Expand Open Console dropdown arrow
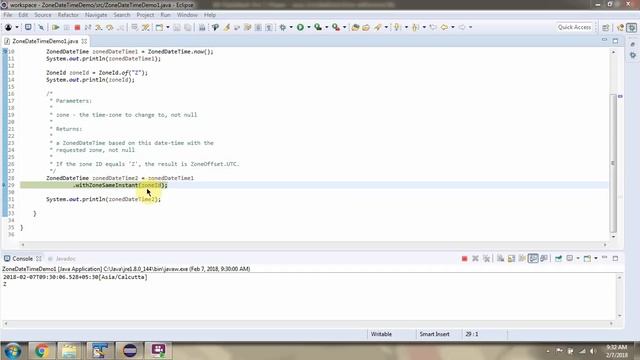The image size is (640, 360). pyautogui.click(x=596, y=258)
